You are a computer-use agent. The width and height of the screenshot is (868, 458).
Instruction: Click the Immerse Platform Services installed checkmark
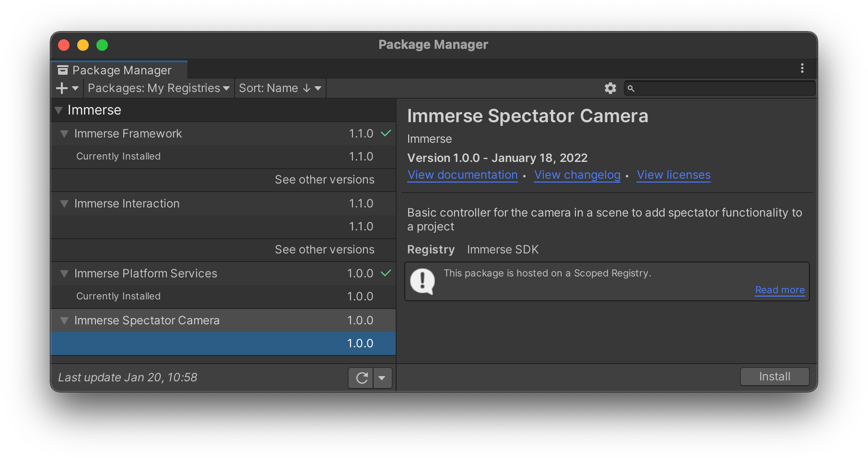[x=386, y=273]
